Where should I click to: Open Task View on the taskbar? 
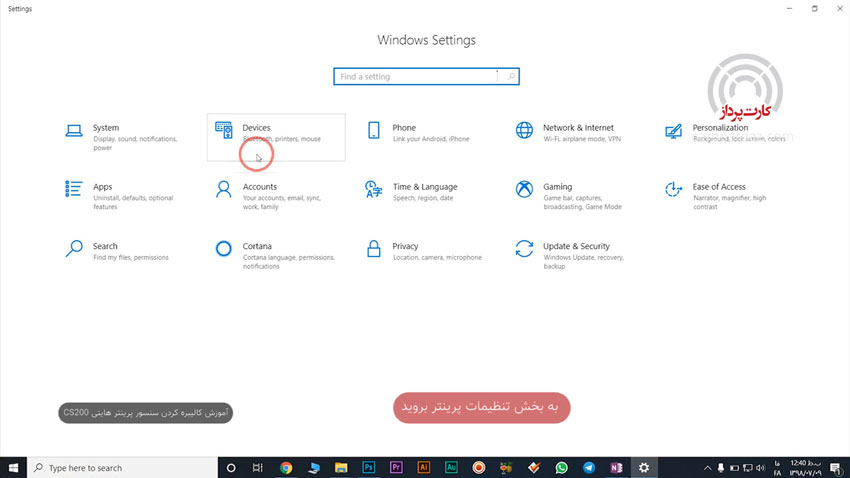[258, 468]
